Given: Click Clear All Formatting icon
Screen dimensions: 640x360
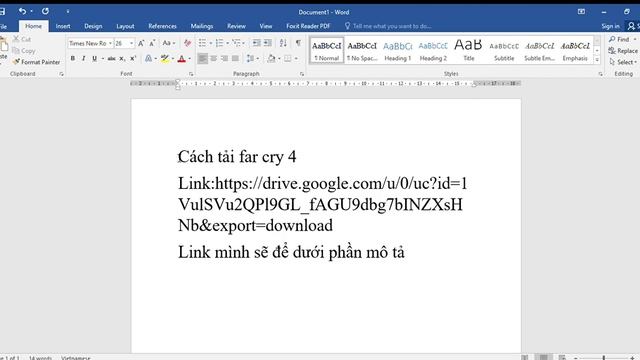Looking at the screenshot, I should 187,43.
